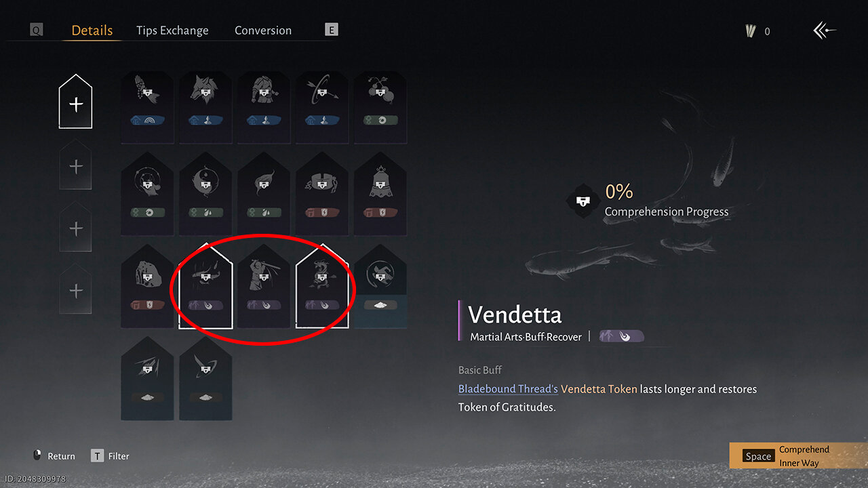Screen dimensions: 868x488
Task: Pick the bell inner way card
Action: point(380,193)
